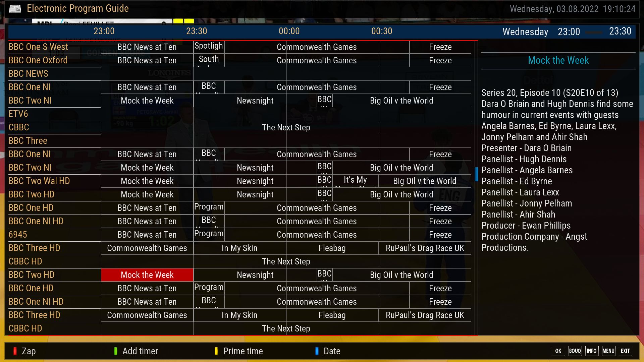
Task: Click the 23:30 timeline header marker
Action: click(197, 31)
